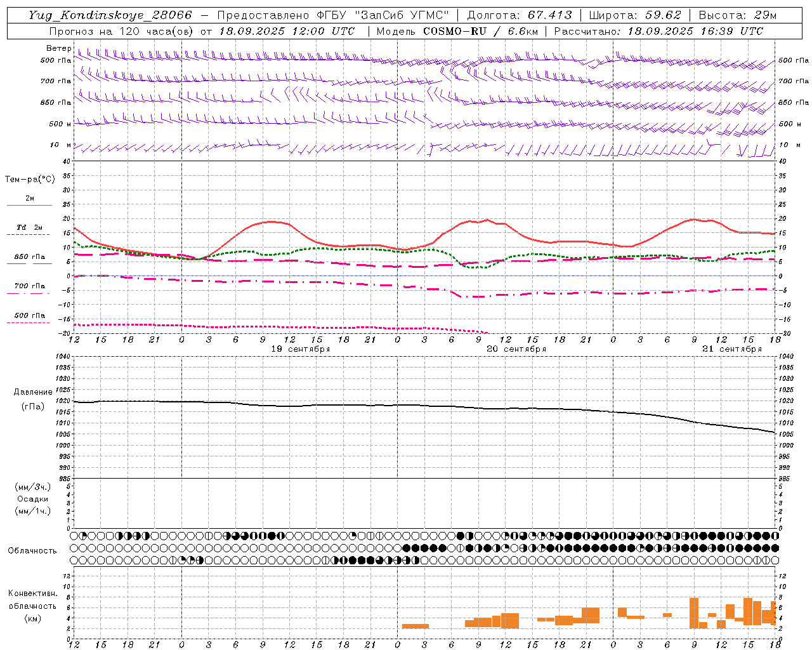Click the Долгота: 67.413 header value
This screenshot has height=650, width=812.
(520, 15)
